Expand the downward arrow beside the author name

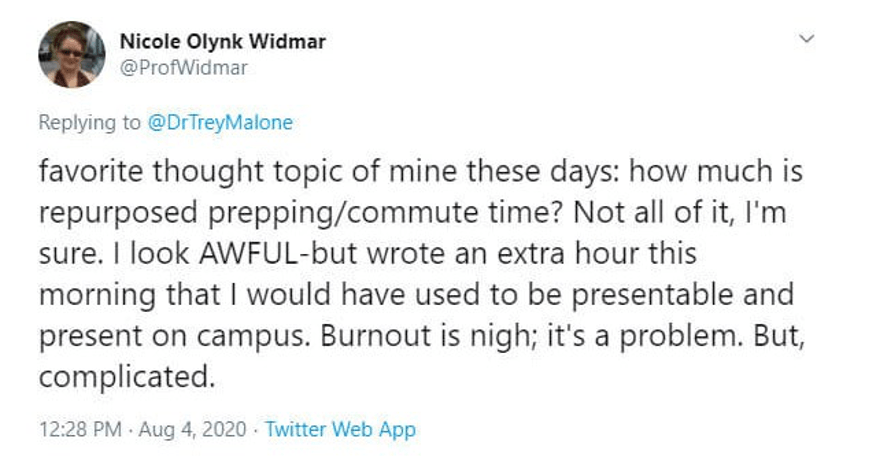click(807, 39)
